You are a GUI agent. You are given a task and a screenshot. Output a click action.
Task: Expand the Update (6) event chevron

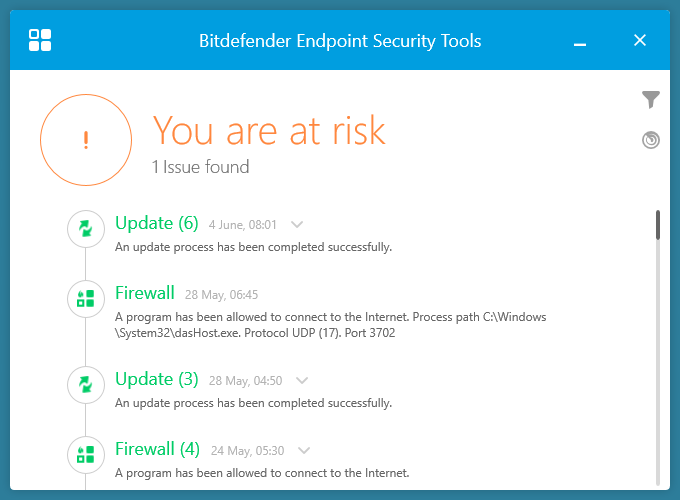297,225
